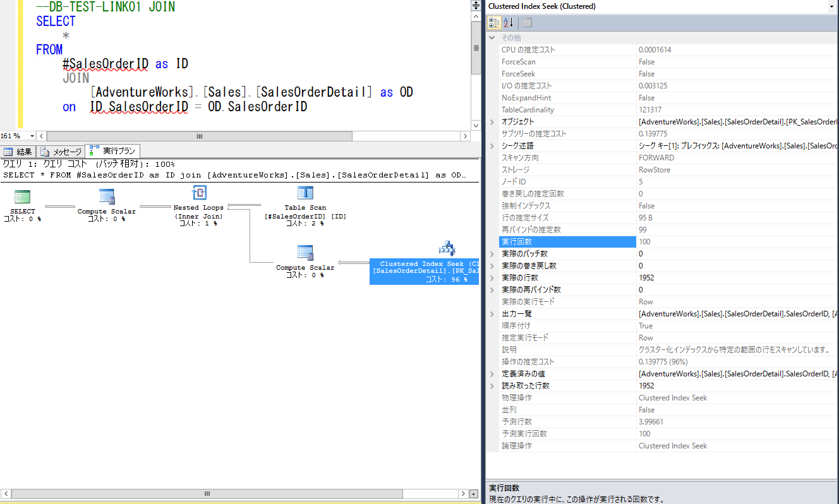This screenshot has height=504, width=839.
Task: Click the lower Compute Scalar operator icon
Action: tap(305, 253)
